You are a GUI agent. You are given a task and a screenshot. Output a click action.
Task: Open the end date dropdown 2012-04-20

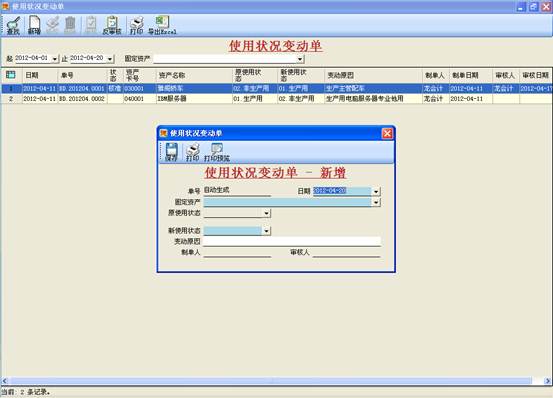110,59
